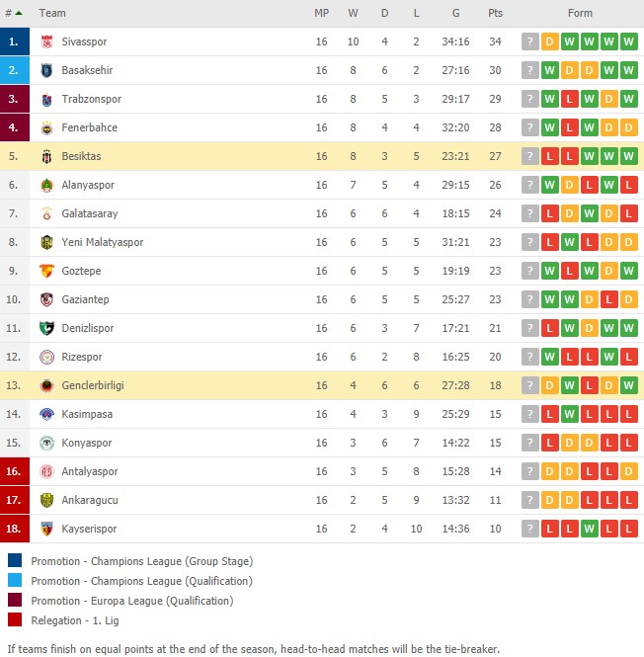Click Sivasspor's orange D form result
This screenshot has width=644, height=657.
(x=550, y=41)
